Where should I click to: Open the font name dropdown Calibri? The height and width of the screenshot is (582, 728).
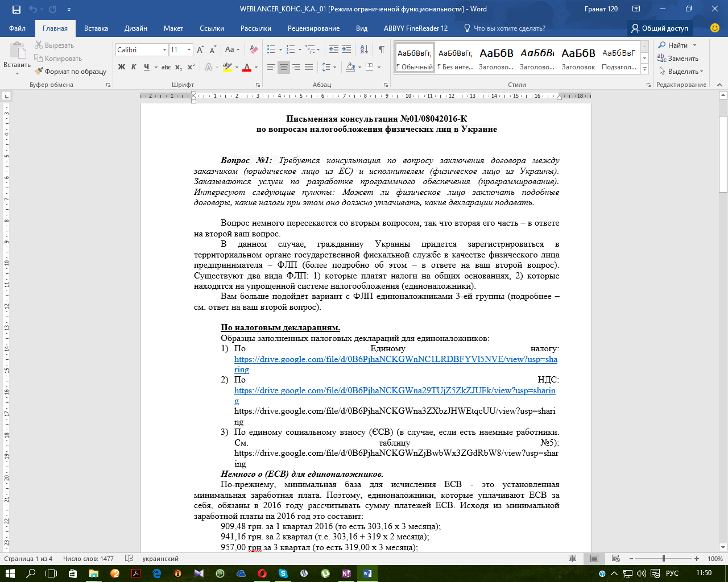point(164,50)
